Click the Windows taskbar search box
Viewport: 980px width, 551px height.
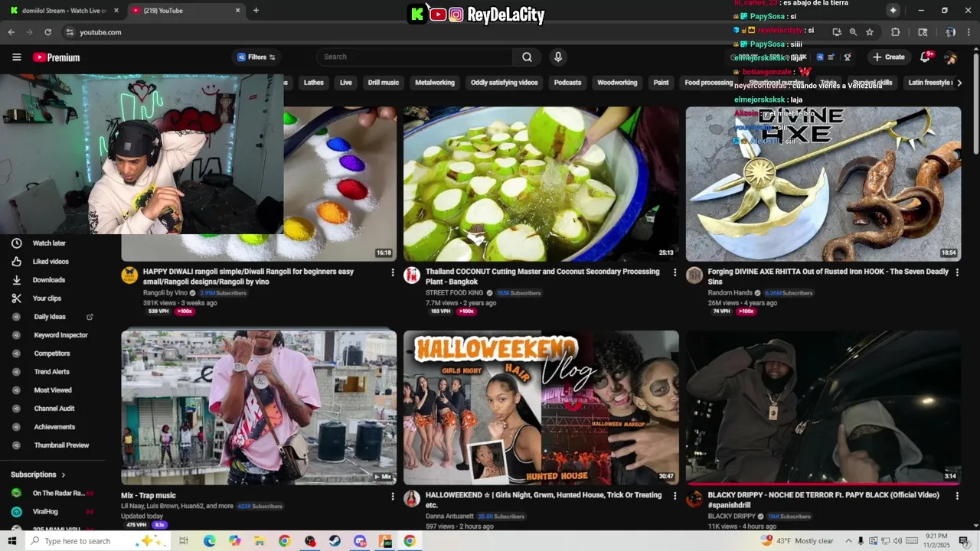click(98, 541)
